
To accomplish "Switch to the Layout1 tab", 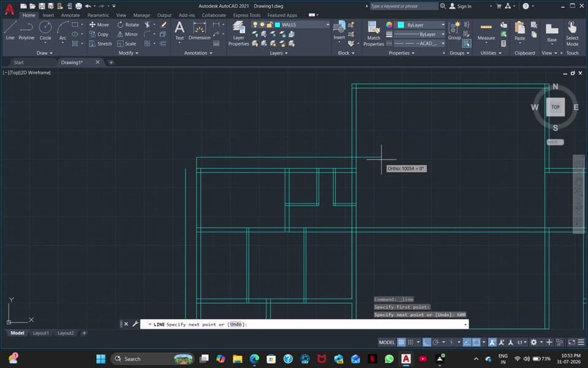I will (41, 333).
